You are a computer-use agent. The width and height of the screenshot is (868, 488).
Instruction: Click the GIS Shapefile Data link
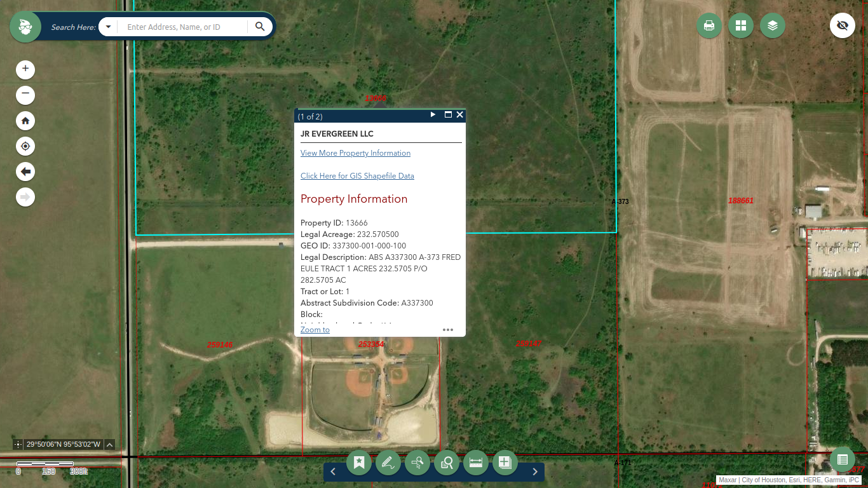coord(357,176)
